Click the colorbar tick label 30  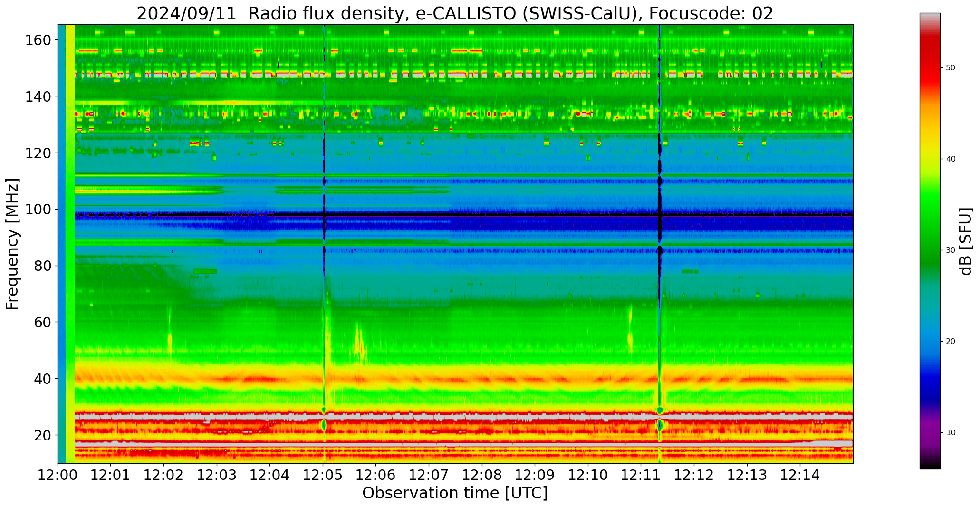point(951,250)
